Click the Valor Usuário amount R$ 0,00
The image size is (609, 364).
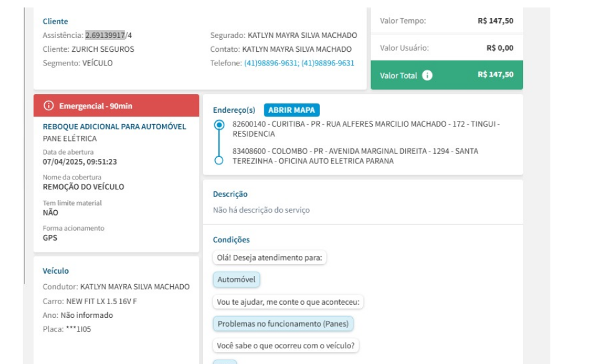tap(500, 48)
